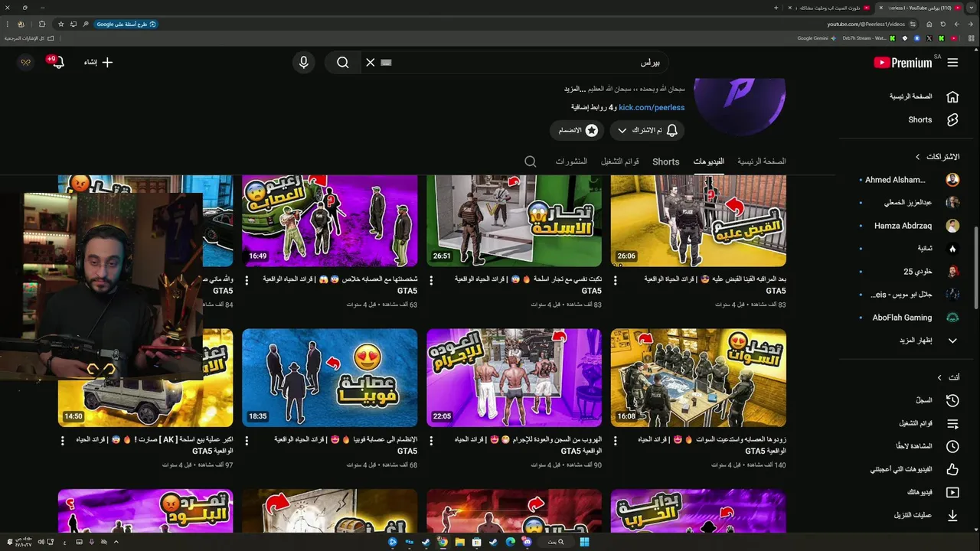980x551 pixels.
Task: Open الصفحة الرئيسية in the sidebar
Action: tap(922, 97)
